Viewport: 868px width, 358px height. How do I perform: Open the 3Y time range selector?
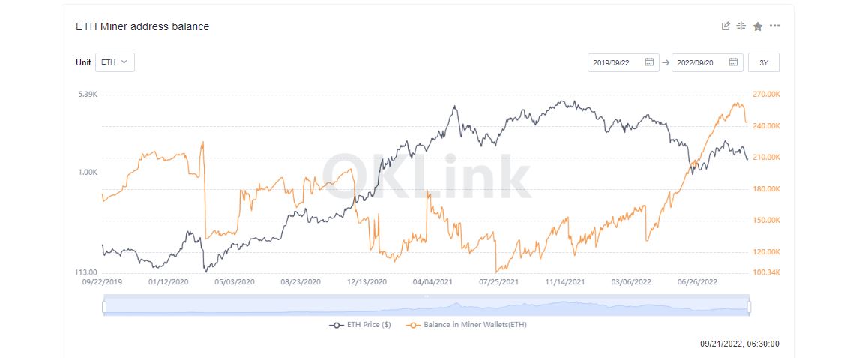click(x=763, y=62)
